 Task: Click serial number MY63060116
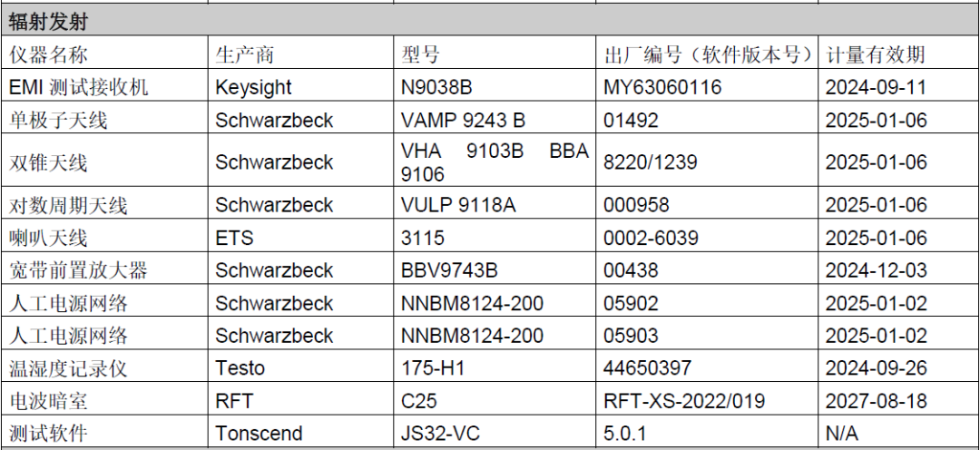pyautogui.click(x=661, y=87)
